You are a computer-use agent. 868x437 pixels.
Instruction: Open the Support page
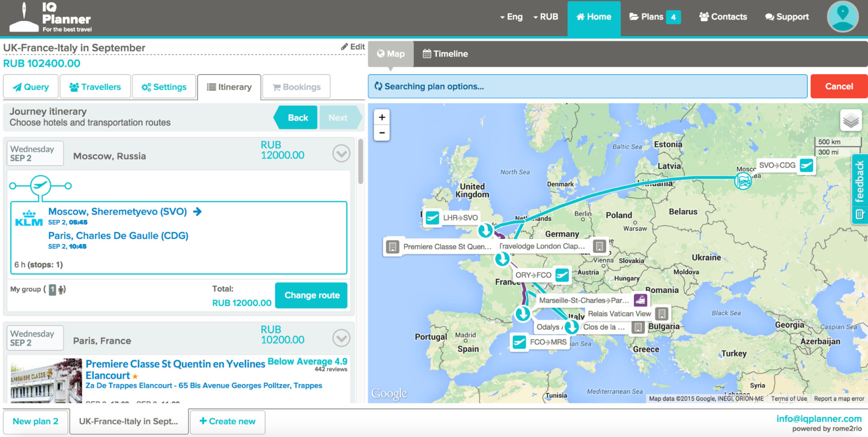(x=787, y=17)
